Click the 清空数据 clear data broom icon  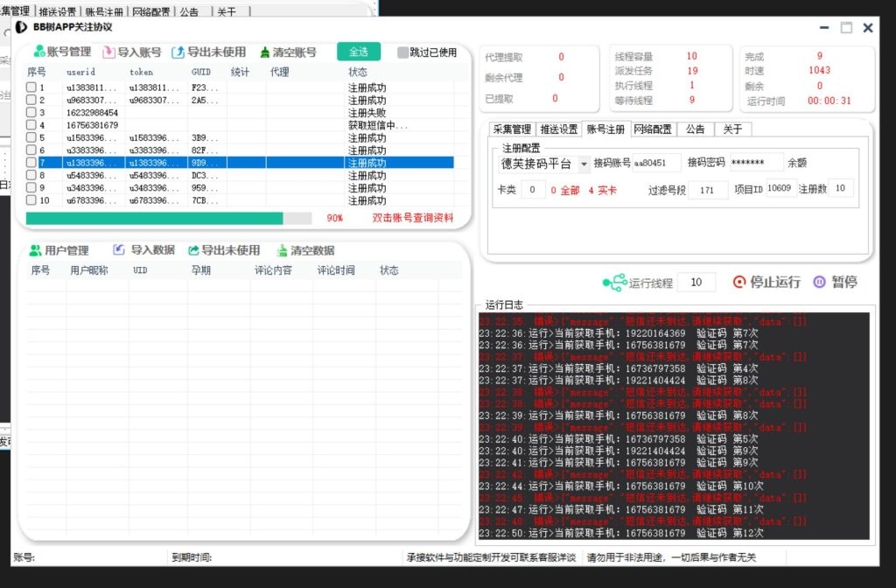pyautogui.click(x=282, y=250)
